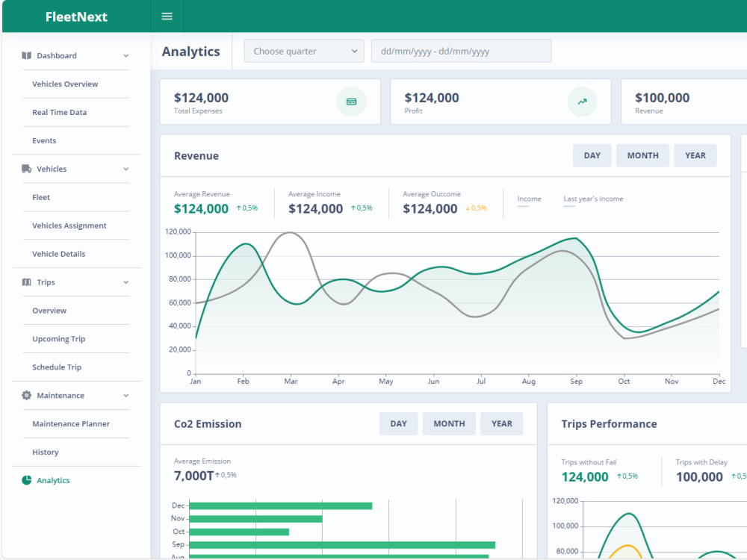Click the Trips without Fail 124,000 value

[x=585, y=476]
